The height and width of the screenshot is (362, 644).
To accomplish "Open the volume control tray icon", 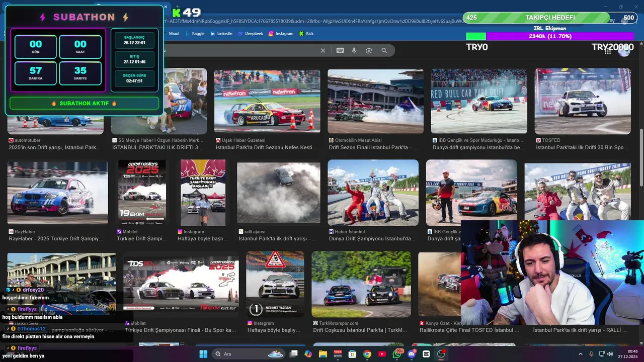I will pyautogui.click(x=610, y=354).
